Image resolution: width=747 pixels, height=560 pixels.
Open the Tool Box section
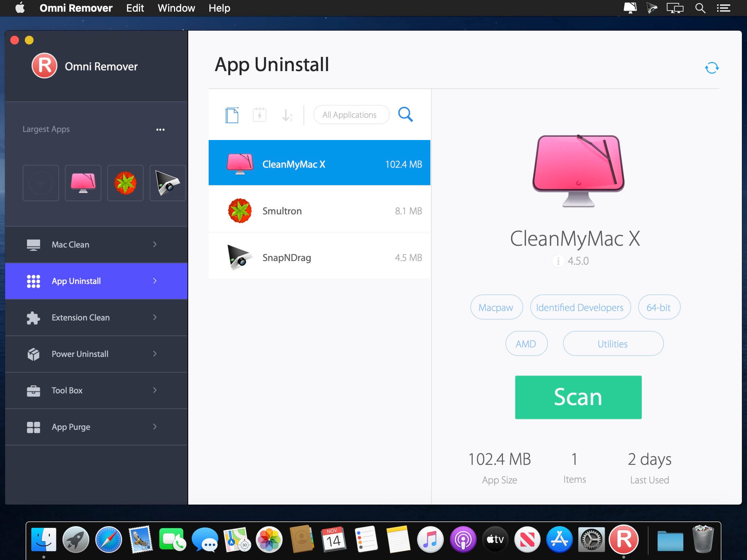tap(67, 390)
